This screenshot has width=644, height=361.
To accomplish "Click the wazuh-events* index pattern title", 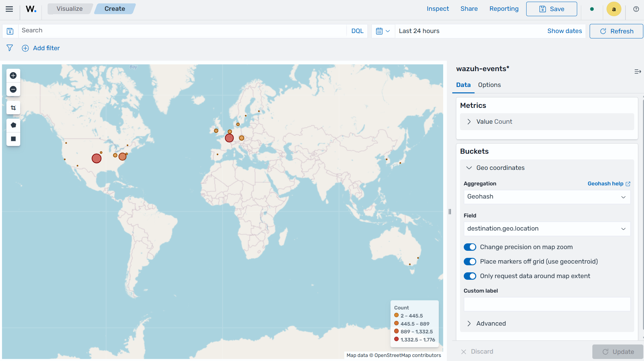I will (482, 69).
